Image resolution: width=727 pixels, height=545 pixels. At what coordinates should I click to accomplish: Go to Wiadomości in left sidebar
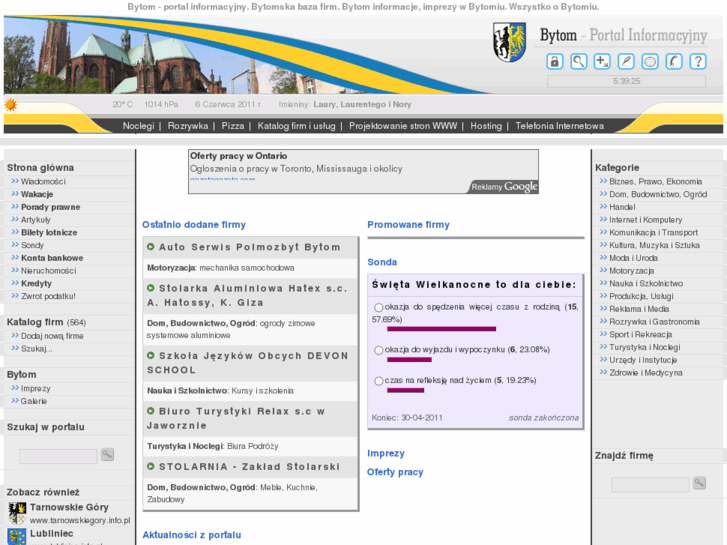43,181
